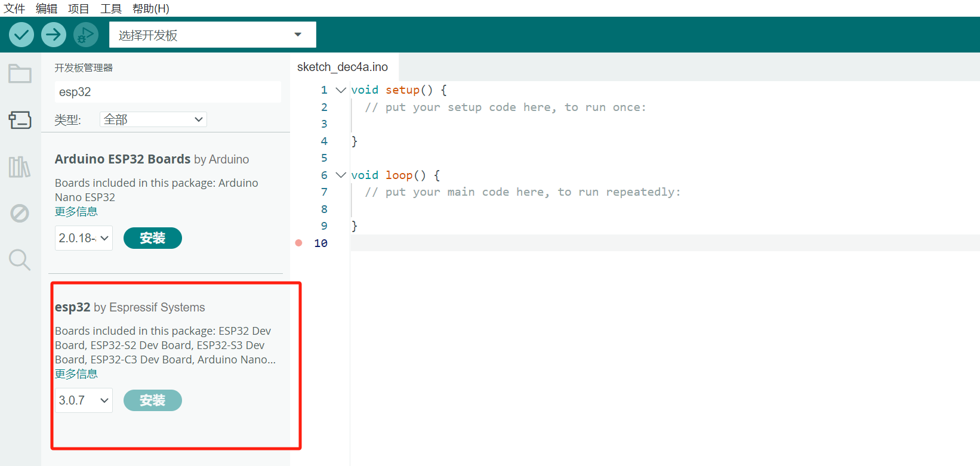Click the Upload arrow button
980x466 pixels.
[x=54, y=35]
